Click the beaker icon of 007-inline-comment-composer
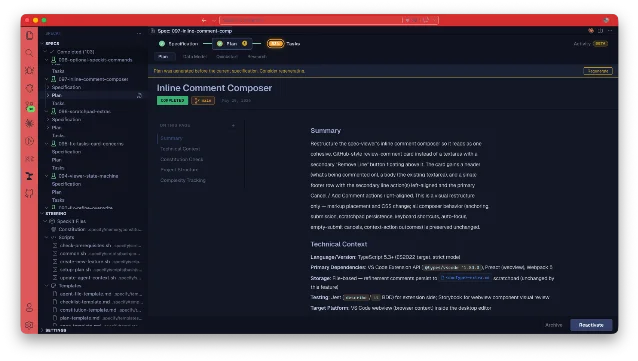This screenshot has width=638, height=361. pyautogui.click(x=53, y=79)
